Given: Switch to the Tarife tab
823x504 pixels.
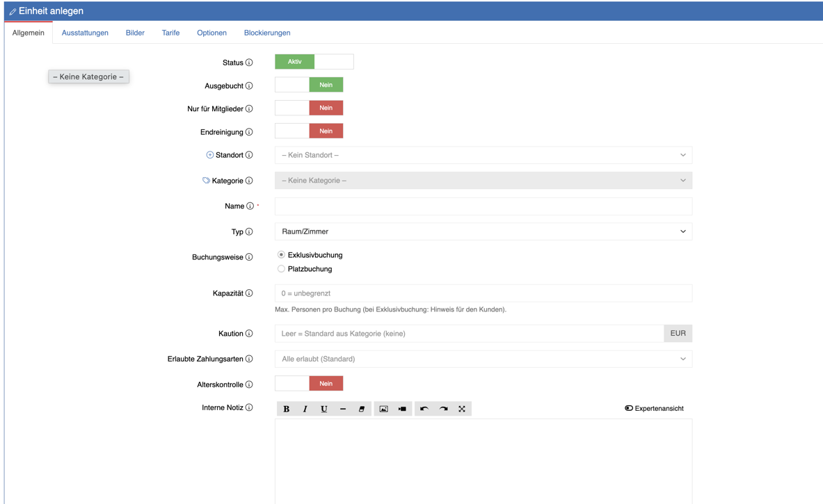Looking at the screenshot, I should (170, 33).
